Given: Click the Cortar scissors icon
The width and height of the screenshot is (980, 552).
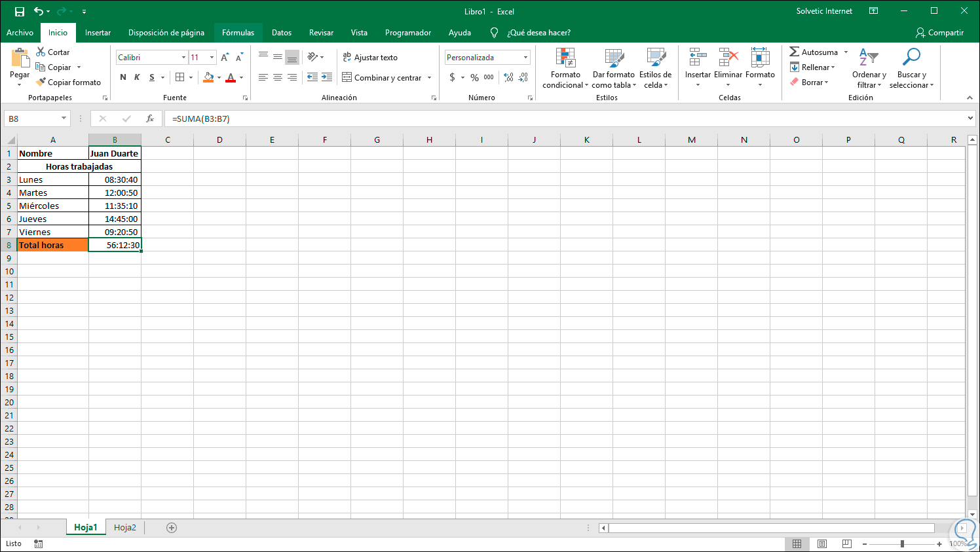Looking at the screenshot, I should tap(41, 52).
